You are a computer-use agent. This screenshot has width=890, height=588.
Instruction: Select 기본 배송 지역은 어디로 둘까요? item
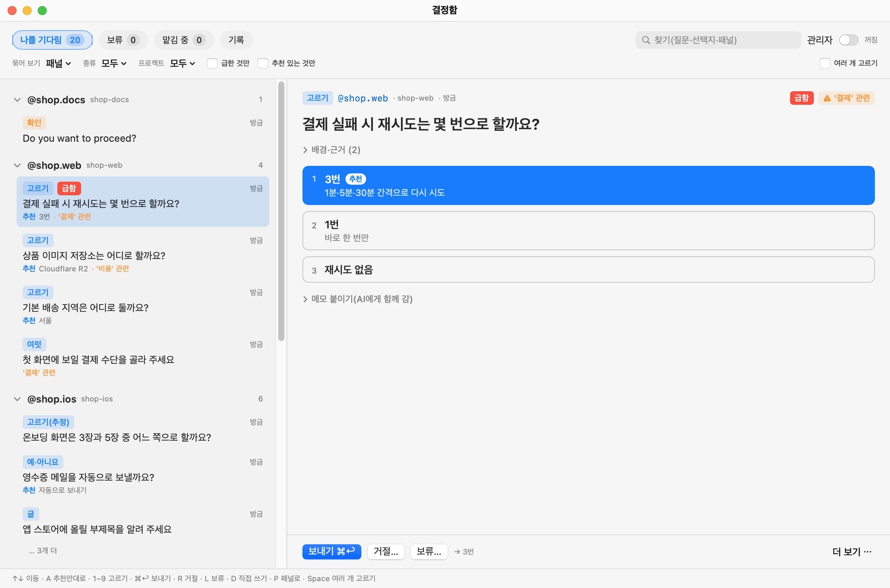click(143, 305)
